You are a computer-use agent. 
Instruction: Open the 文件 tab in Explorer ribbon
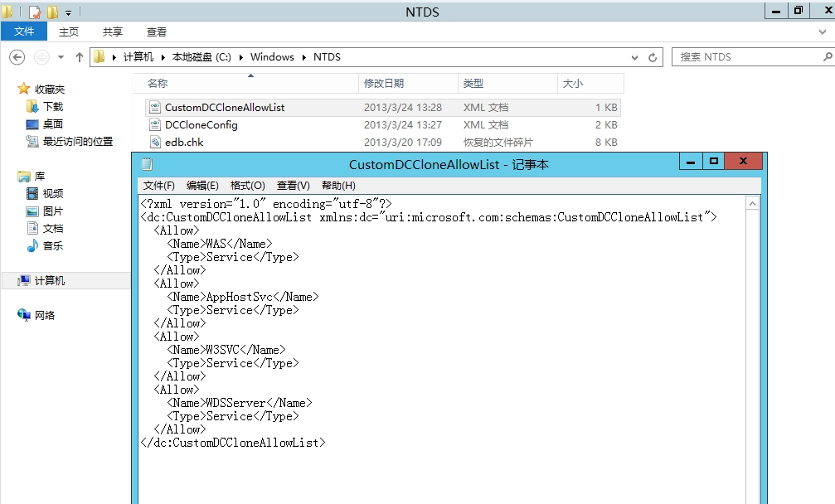click(x=24, y=31)
